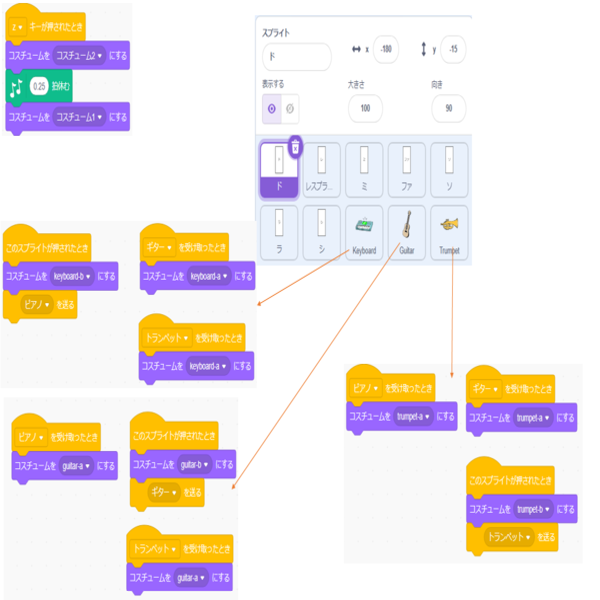Open ギター received dropdown above trumpet-a block
Image resolution: width=600 pixels, height=600 pixels.
(x=485, y=389)
